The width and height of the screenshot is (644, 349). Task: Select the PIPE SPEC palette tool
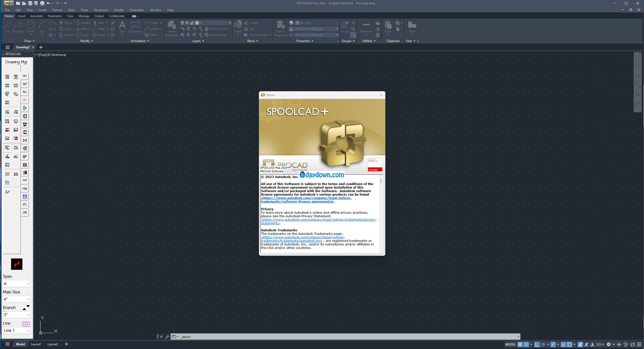[7, 85]
